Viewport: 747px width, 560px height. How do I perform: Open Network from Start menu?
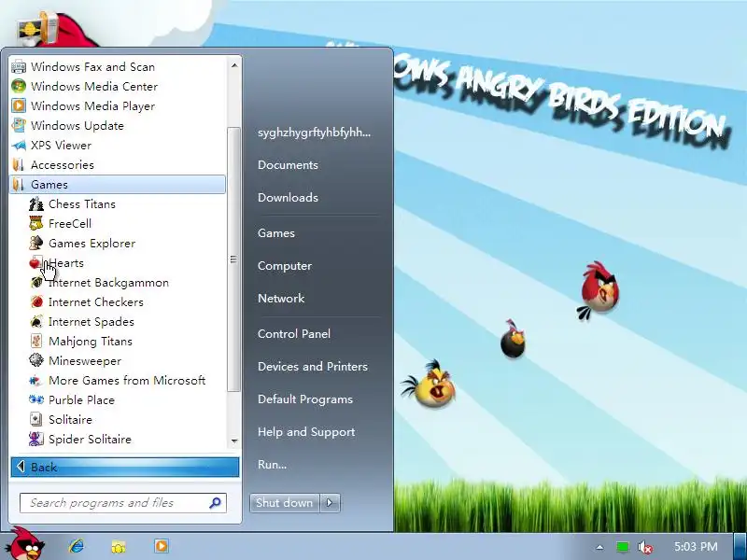pos(281,298)
